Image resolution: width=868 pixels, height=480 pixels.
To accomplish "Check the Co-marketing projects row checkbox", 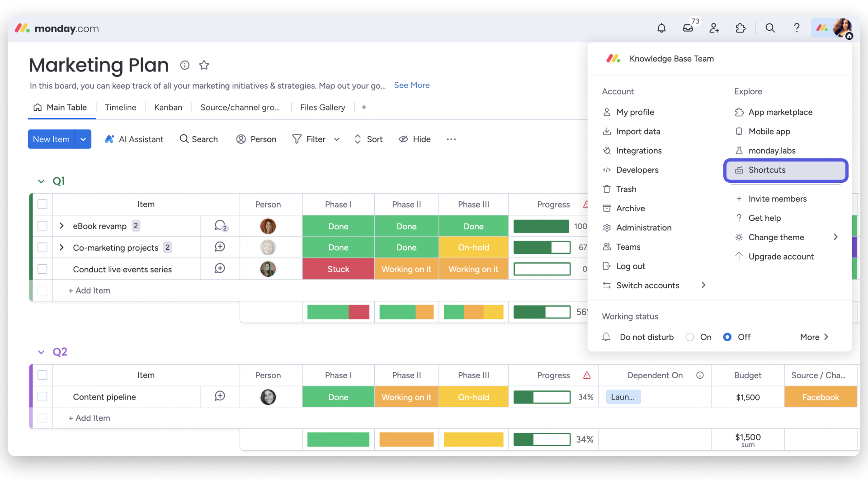I will point(42,247).
